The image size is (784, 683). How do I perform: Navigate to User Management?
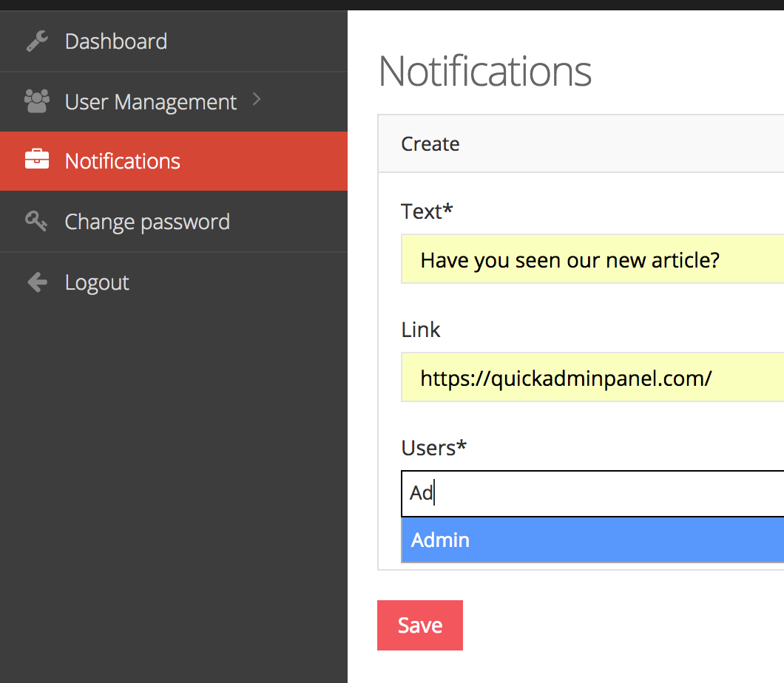(151, 101)
